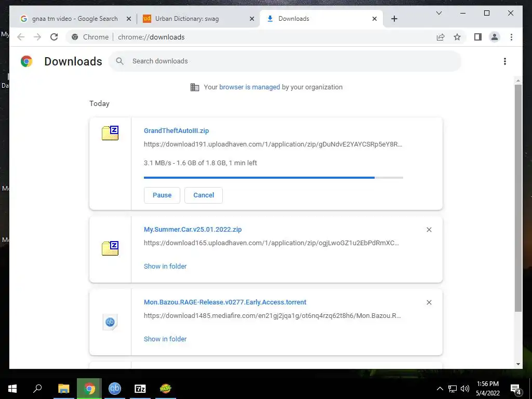
Task: Close the Downloads tab
Action: click(x=374, y=19)
